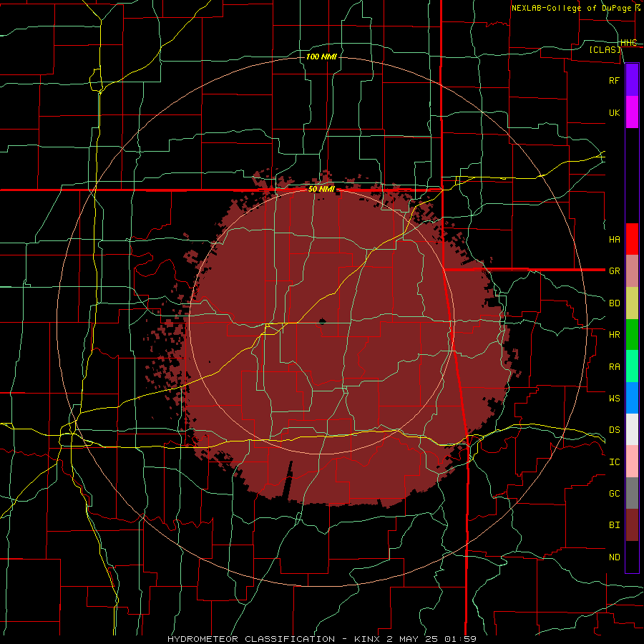Click the GC gray legend swatch
Screen dimensions: 644x644
[x=632, y=493]
